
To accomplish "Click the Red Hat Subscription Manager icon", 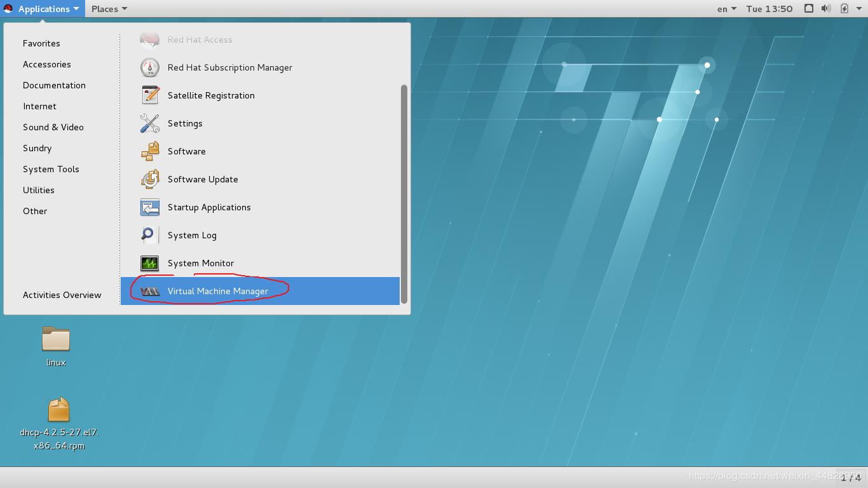I will click(149, 67).
